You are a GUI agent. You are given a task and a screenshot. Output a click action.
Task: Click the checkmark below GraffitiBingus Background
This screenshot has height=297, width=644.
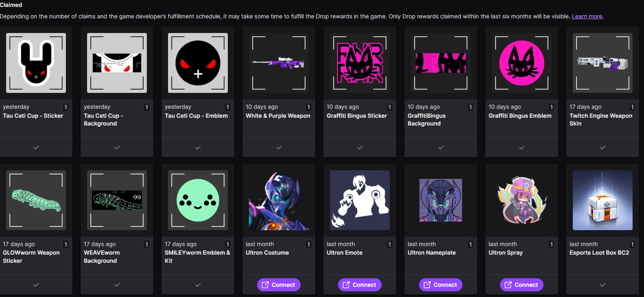441,147
